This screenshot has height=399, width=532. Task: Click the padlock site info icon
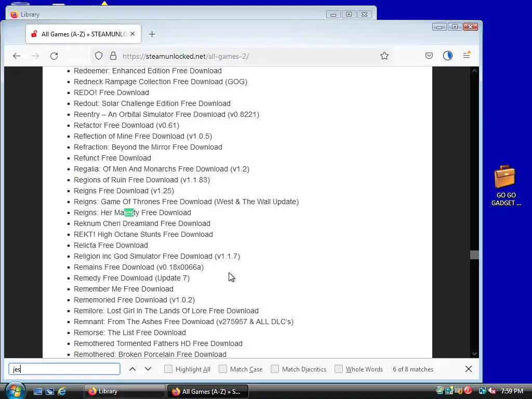pyautogui.click(x=113, y=56)
